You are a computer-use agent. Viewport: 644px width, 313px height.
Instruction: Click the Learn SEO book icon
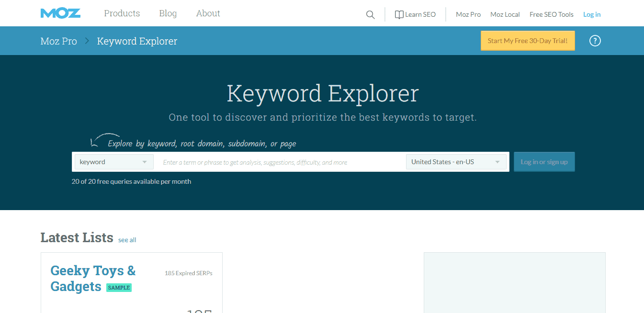pos(400,14)
